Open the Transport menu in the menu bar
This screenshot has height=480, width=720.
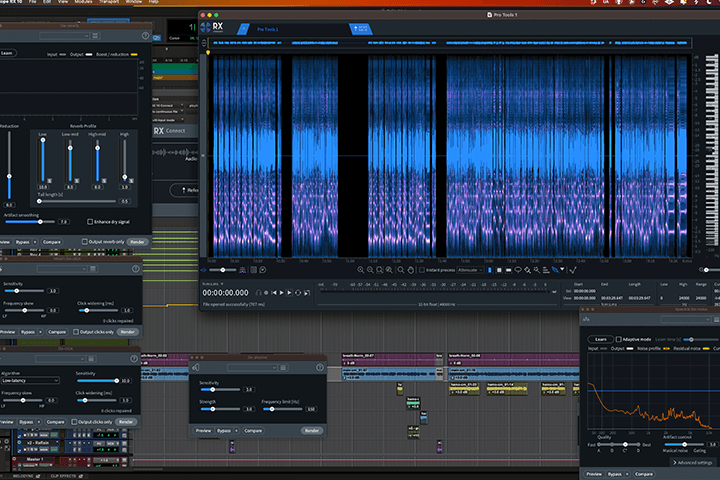pyautogui.click(x=109, y=2)
